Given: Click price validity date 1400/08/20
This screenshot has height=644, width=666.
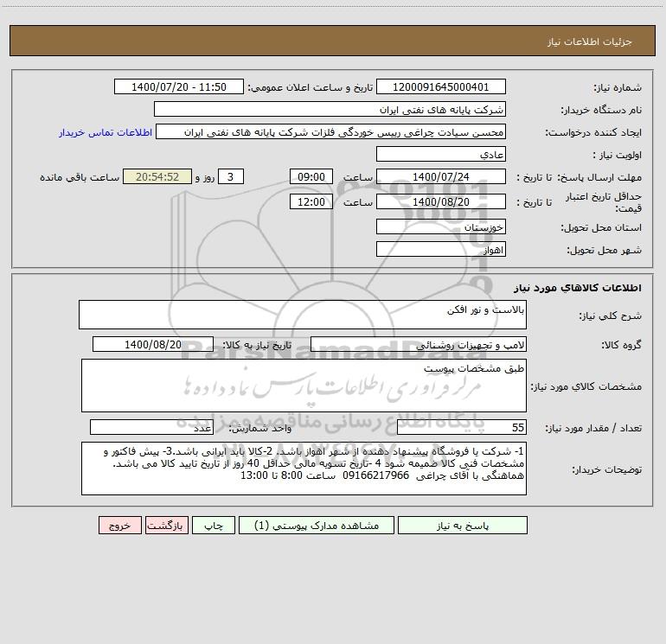Looking at the screenshot, I should (441, 201).
